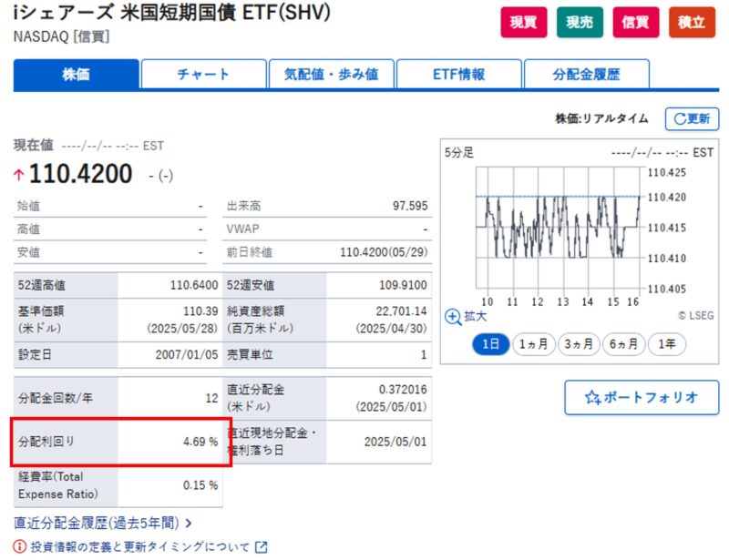The height and width of the screenshot is (560, 729).
Task: Click the 更新 refresh button
Action: 692,118
